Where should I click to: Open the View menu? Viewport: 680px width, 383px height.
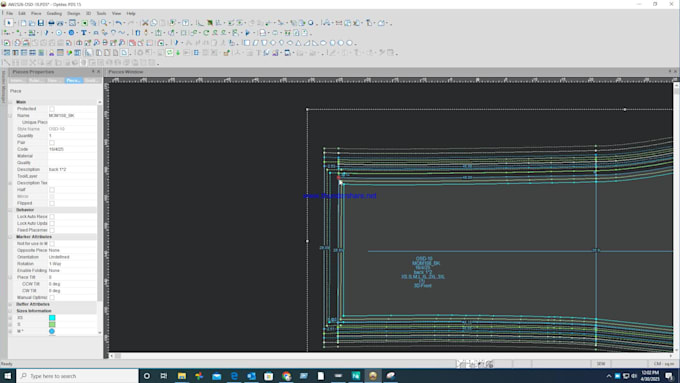click(117, 13)
